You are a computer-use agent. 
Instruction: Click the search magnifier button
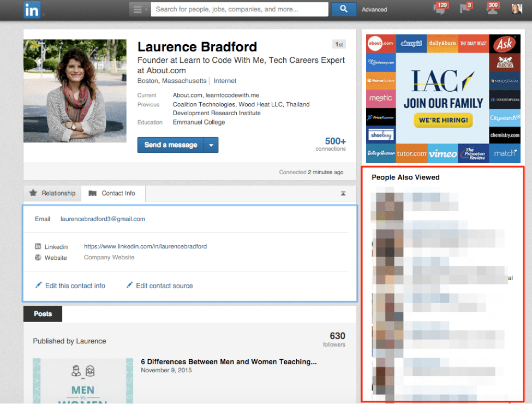coord(344,9)
